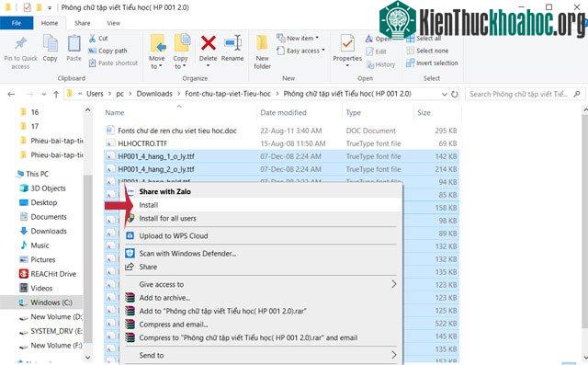Open Desktop in navigation pane
588x365 pixels.
pyautogui.click(x=44, y=202)
